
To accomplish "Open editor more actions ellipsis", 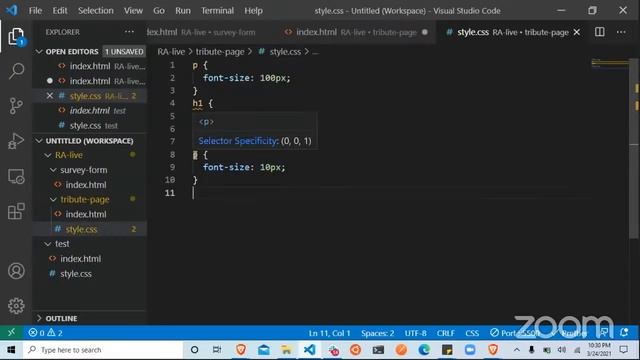I will point(621,32).
